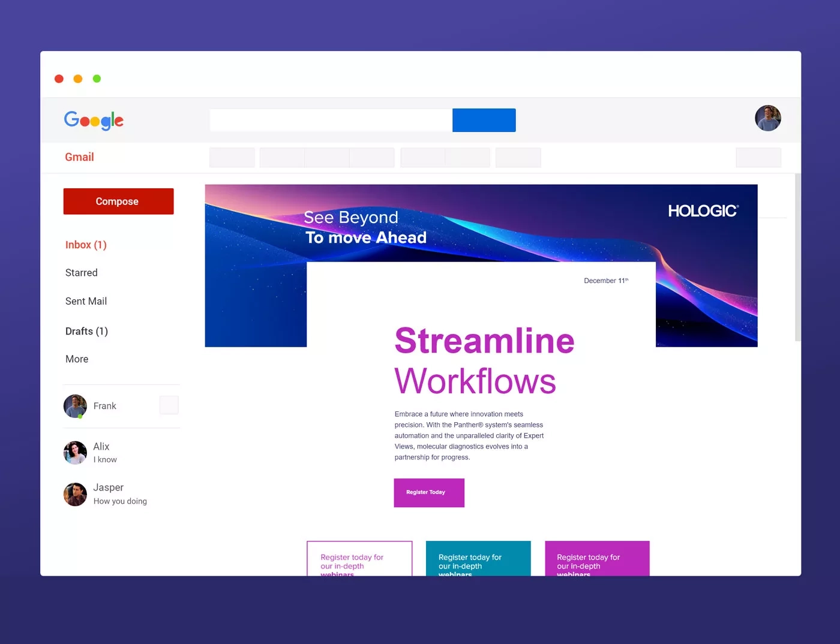The image size is (840, 644).
Task: Click inside the Google search field
Action: coord(331,120)
